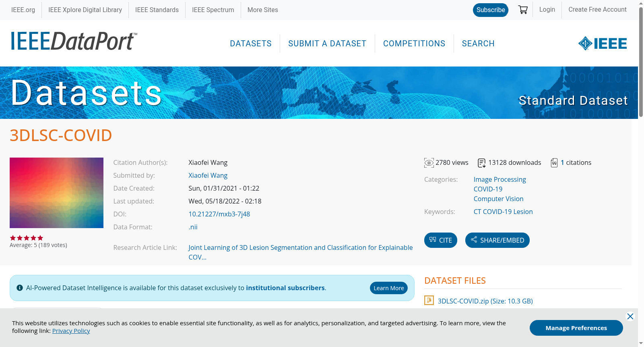Open IEEE Standards link
This screenshot has width=644, height=347.
coord(157,10)
